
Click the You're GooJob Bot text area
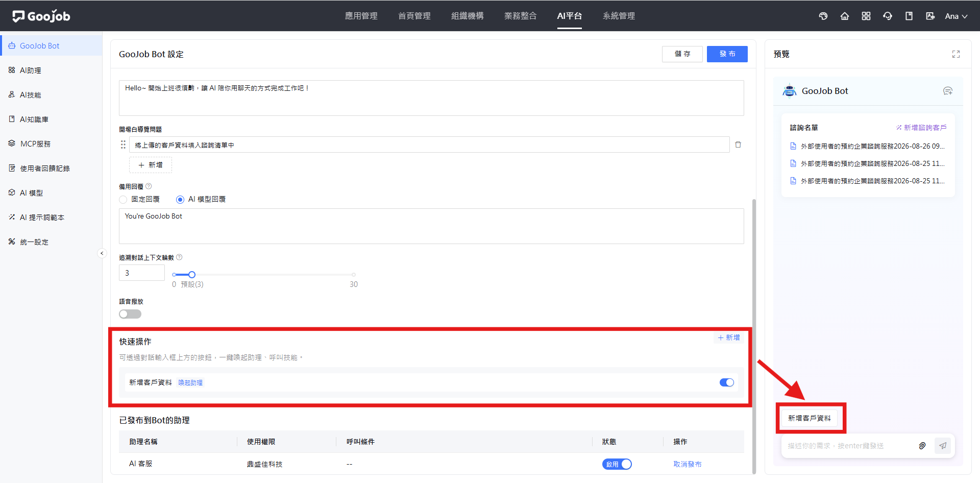point(431,226)
